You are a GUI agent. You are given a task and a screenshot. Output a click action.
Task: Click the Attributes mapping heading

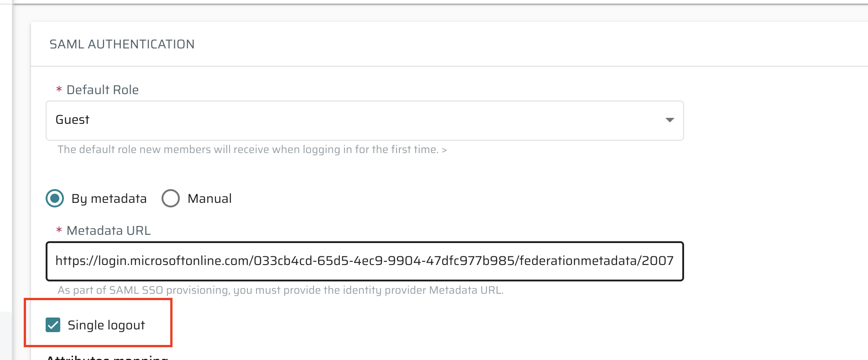[108, 357]
